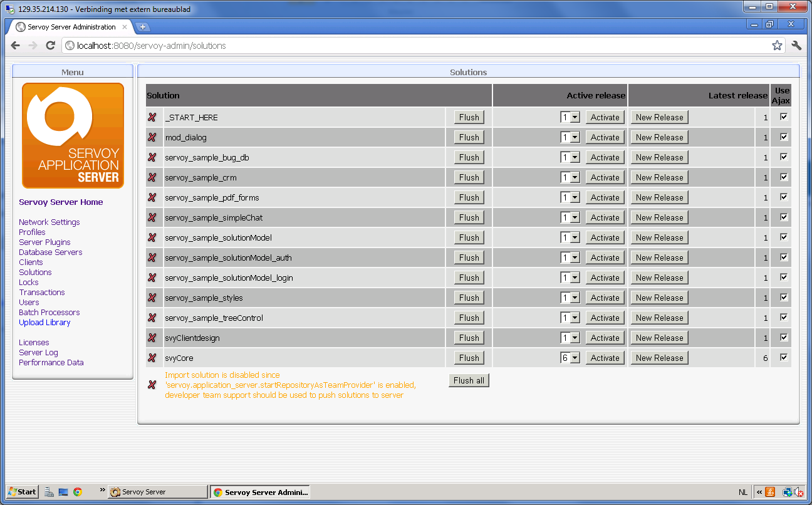The height and width of the screenshot is (505, 812).
Task: Toggle Use Ajax for servoy_sample_bug_db
Action: pos(783,157)
